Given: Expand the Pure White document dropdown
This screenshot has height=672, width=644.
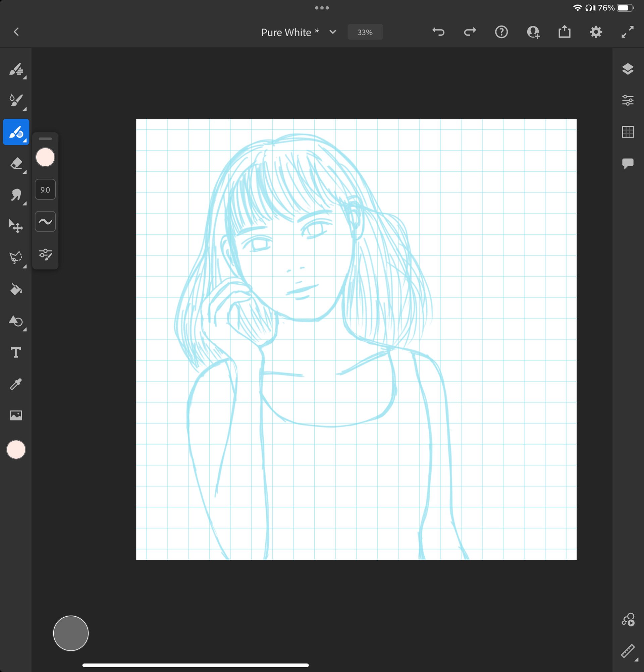Looking at the screenshot, I should [332, 32].
